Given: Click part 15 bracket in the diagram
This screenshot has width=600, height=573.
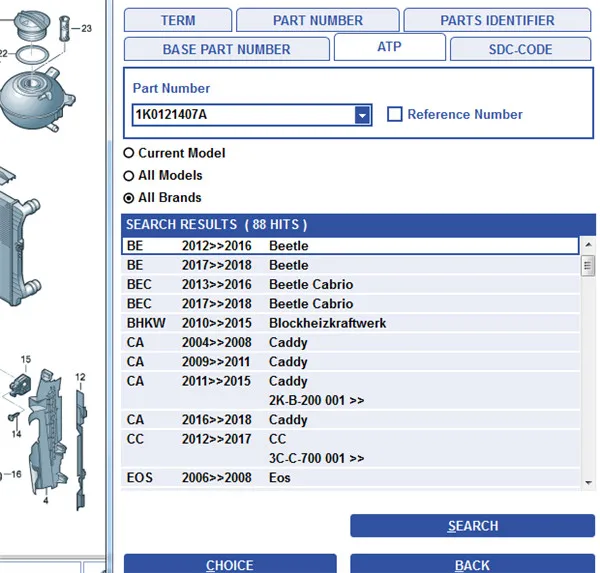Looking at the screenshot, I should pyautogui.click(x=20, y=385).
